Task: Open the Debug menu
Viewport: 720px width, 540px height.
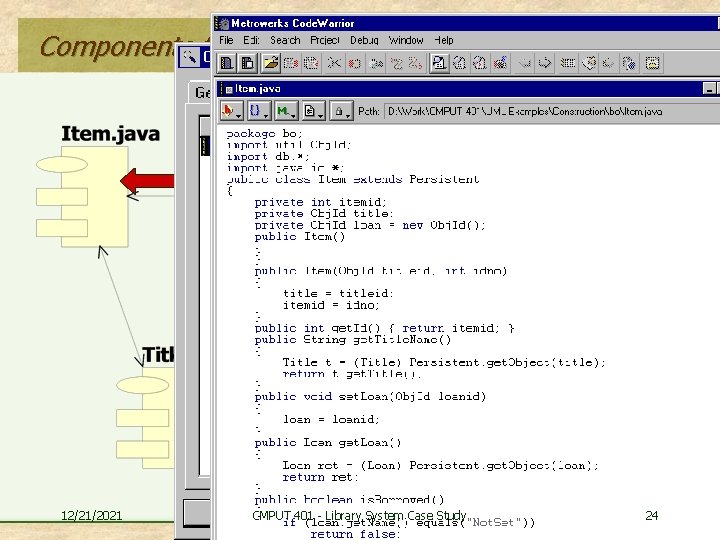Action: tap(364, 40)
